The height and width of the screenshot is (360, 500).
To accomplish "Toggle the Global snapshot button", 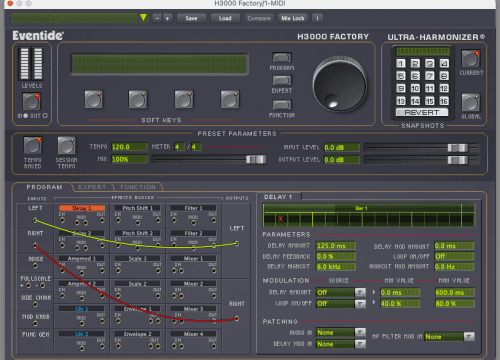I will coord(470,102).
